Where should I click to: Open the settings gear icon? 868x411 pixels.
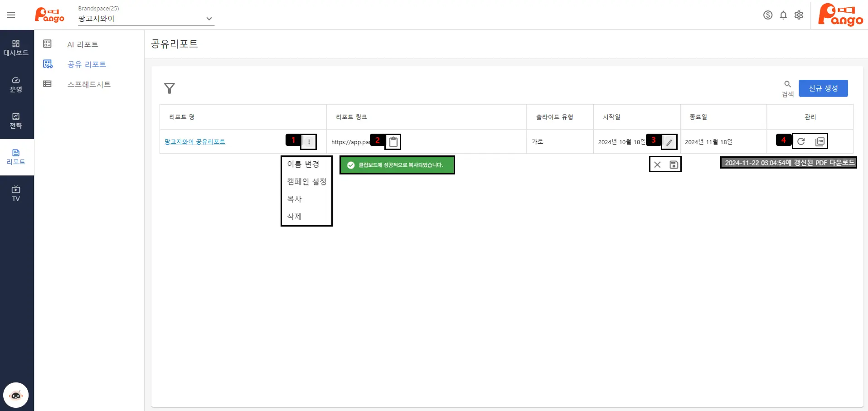coord(799,15)
